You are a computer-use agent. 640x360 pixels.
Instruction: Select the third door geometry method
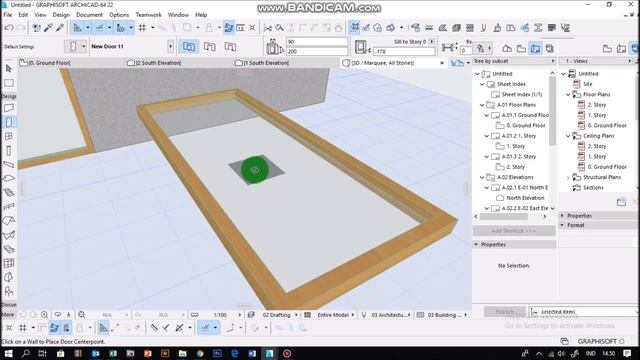coord(231,47)
